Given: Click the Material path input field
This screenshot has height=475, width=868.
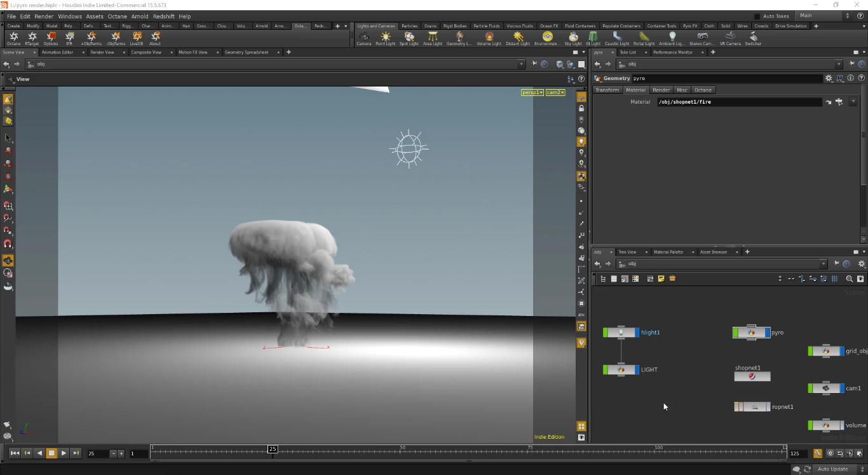Looking at the screenshot, I should click(739, 102).
